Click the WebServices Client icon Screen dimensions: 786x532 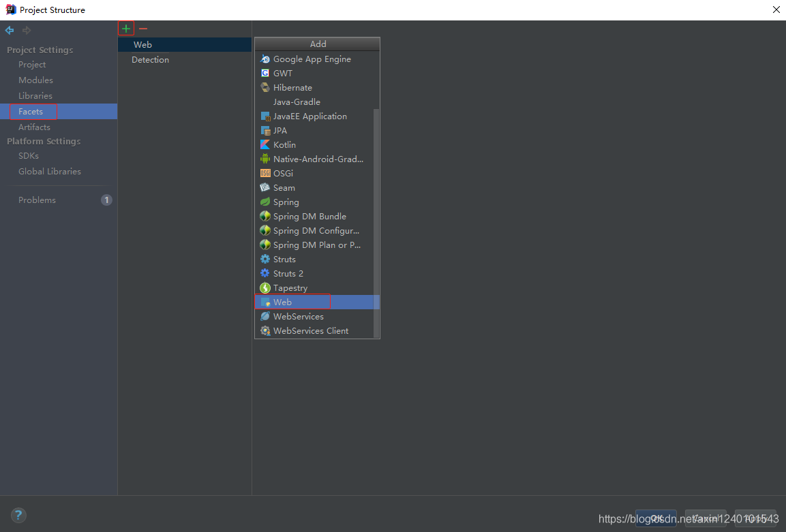(265, 331)
